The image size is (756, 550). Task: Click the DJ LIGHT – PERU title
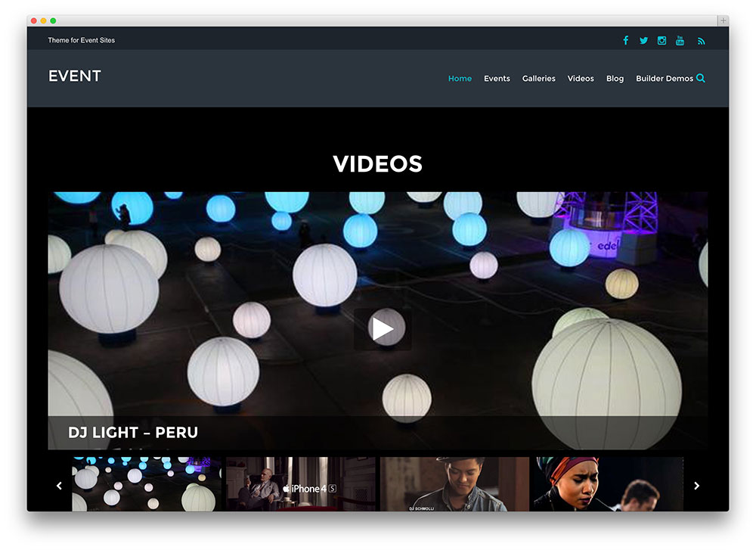pyautogui.click(x=133, y=432)
